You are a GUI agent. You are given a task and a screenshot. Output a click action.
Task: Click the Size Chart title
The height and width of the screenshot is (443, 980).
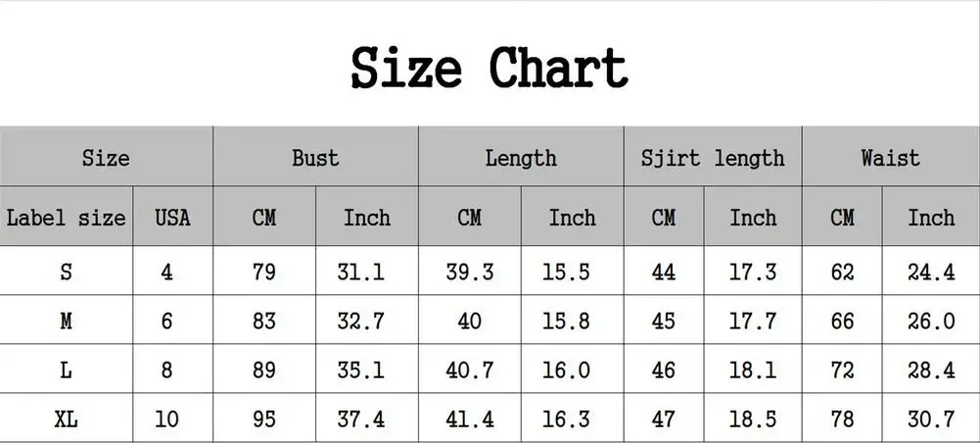click(x=490, y=68)
